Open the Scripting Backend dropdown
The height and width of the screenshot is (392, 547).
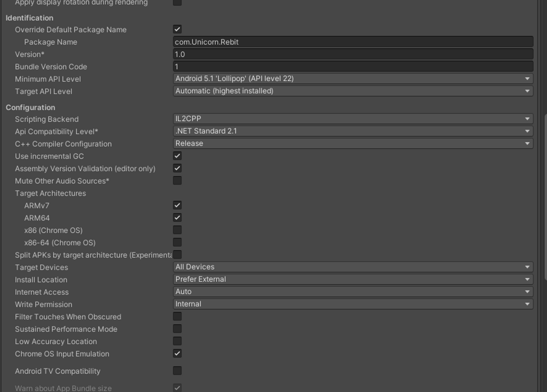click(353, 119)
